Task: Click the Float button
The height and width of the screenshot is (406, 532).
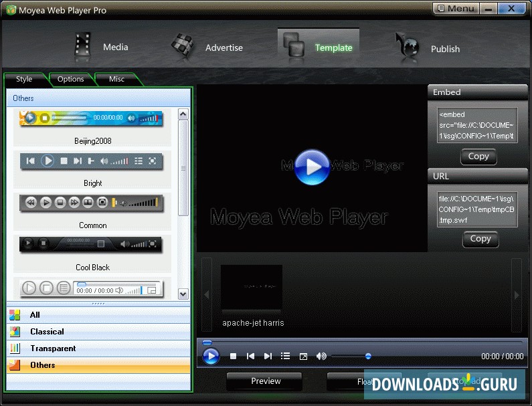Action: point(364,381)
